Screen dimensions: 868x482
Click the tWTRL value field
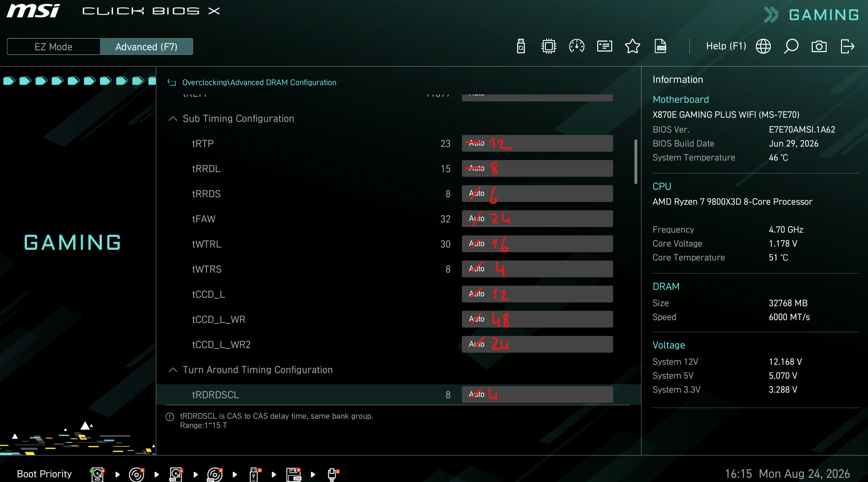tap(537, 244)
